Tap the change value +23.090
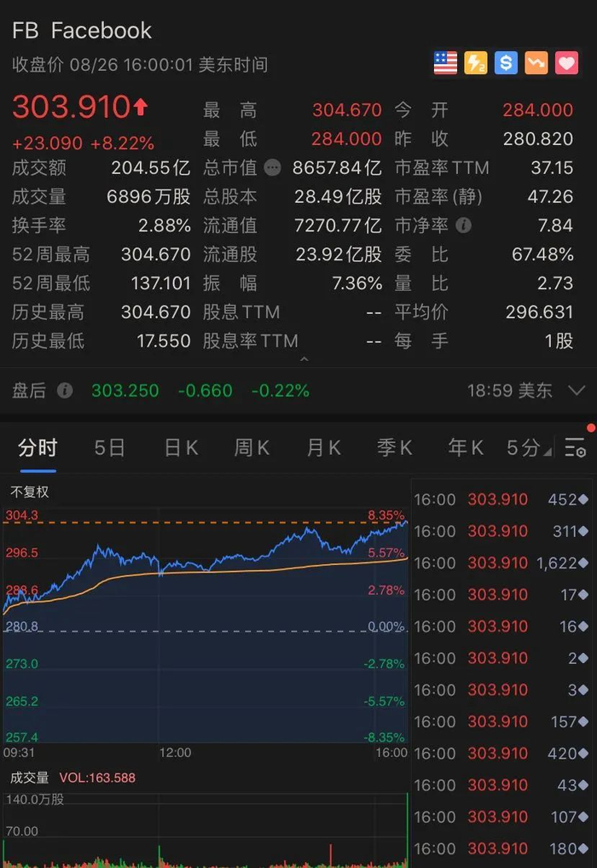 click(x=48, y=143)
